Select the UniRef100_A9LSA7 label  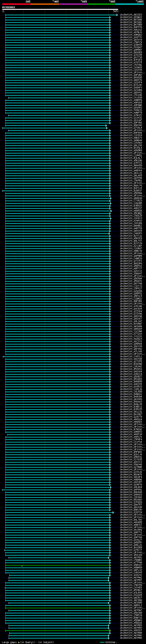click(x=131, y=321)
